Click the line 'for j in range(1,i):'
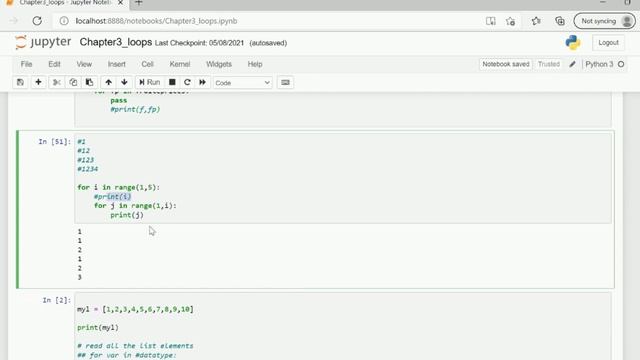The image size is (640, 360). click(135, 206)
